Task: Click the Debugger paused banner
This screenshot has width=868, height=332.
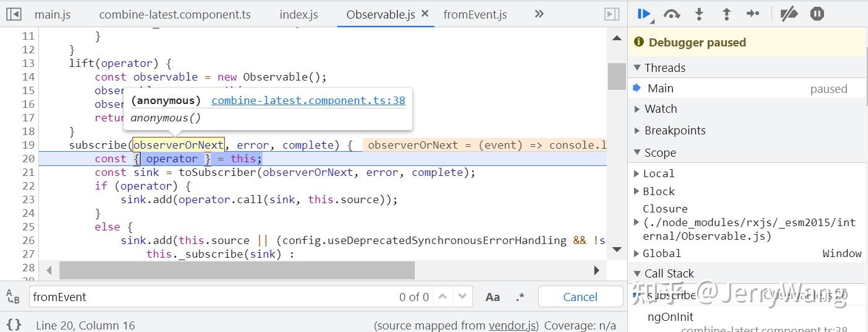Action: click(x=747, y=42)
